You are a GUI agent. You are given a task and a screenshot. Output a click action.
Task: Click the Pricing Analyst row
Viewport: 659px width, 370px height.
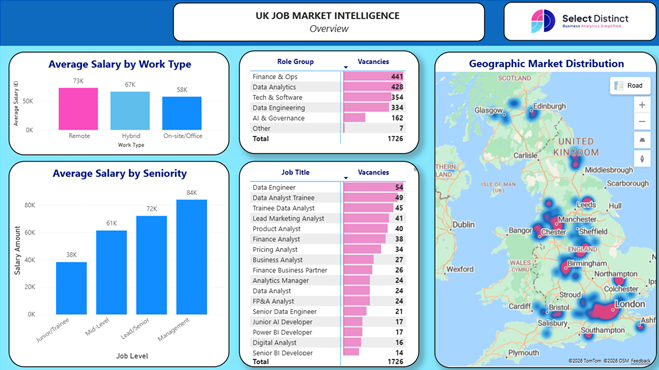pos(328,249)
